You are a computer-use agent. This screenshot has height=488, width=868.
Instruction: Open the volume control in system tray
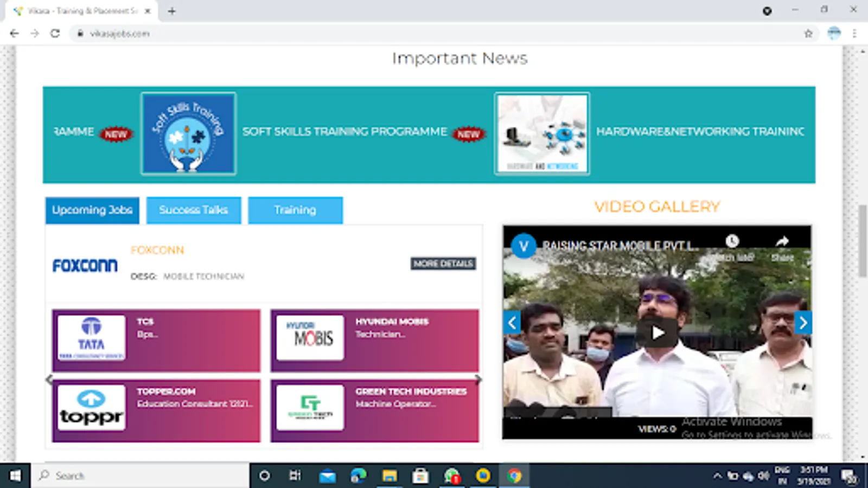(x=764, y=476)
